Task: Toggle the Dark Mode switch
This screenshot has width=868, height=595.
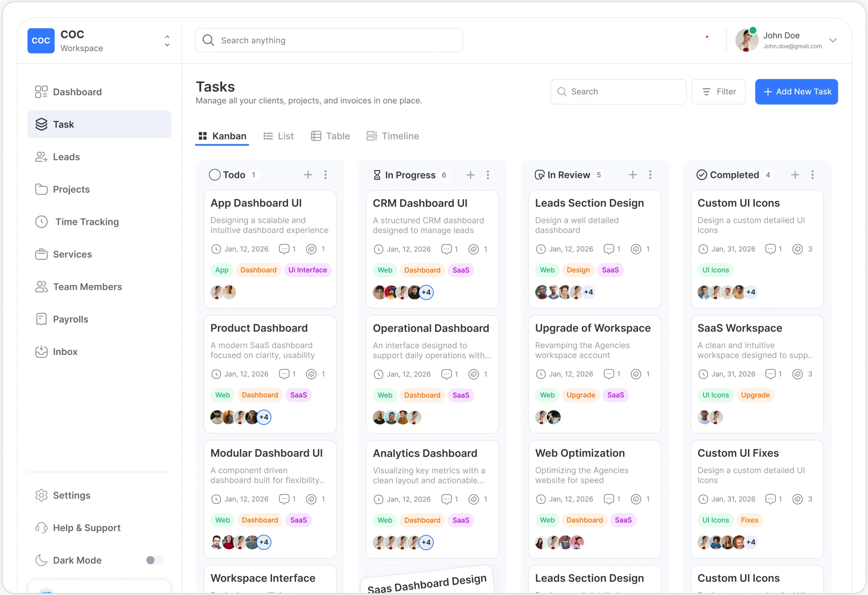Action: pos(154,560)
